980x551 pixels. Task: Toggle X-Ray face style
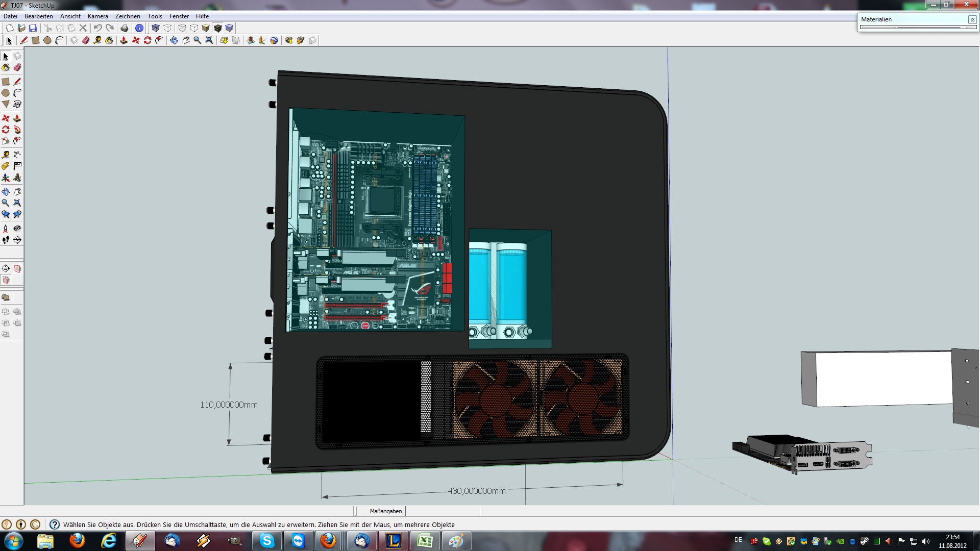pos(156,28)
